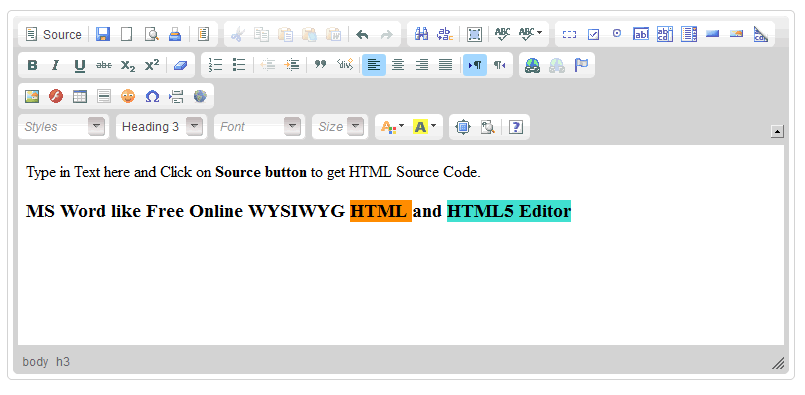Screen dimensions: 805x395
Task: Toggle strikethrough formatting
Action: 104,65
